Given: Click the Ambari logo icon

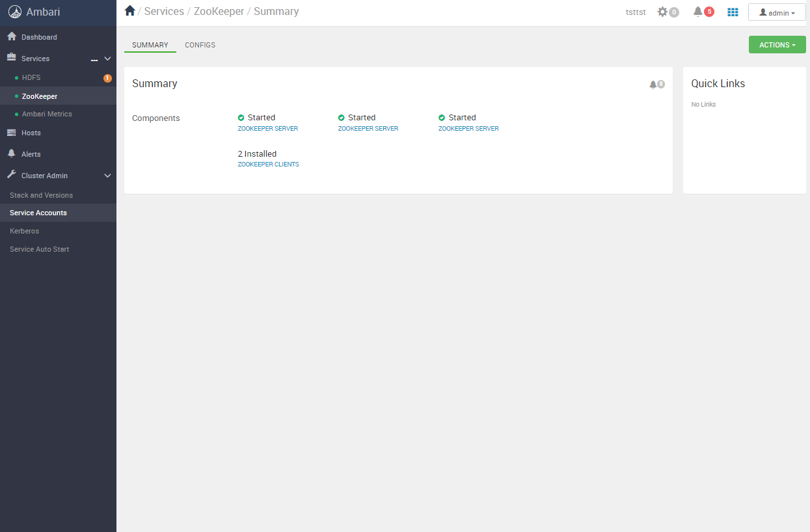Looking at the screenshot, I should 14,12.
